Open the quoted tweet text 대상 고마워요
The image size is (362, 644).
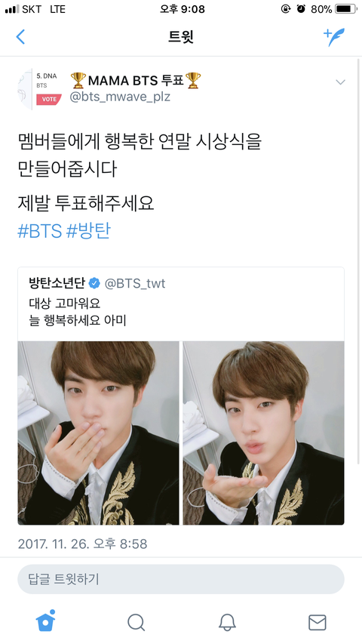pyautogui.click(x=65, y=304)
